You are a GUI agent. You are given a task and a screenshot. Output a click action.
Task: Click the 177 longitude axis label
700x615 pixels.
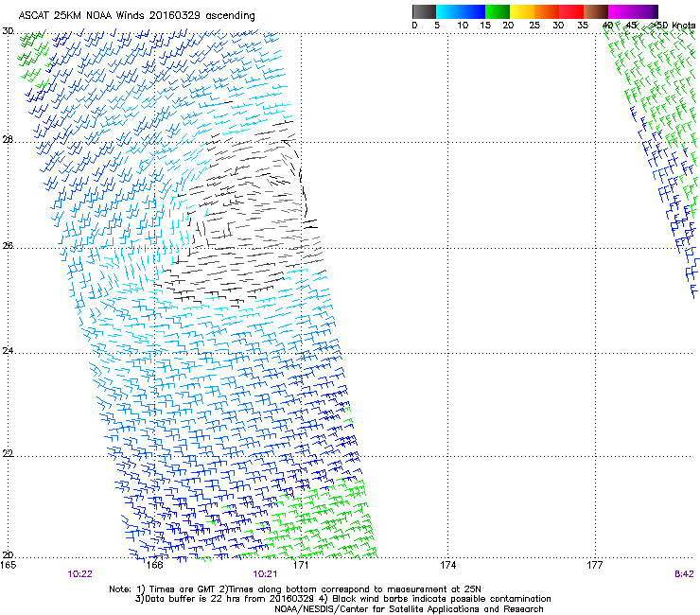(x=595, y=565)
